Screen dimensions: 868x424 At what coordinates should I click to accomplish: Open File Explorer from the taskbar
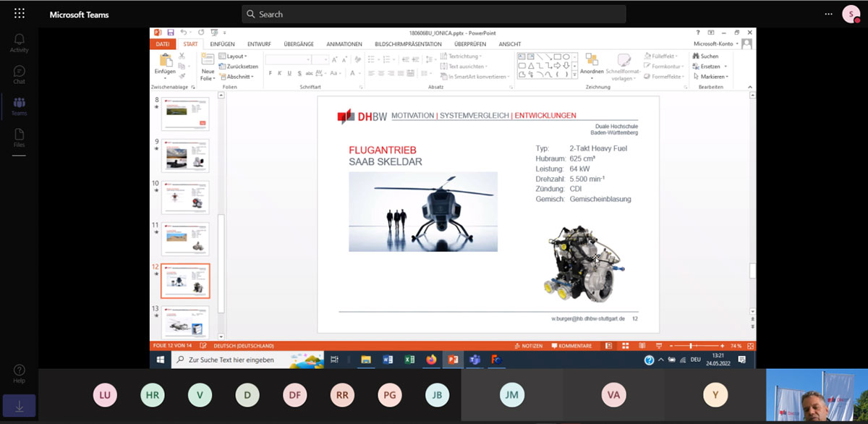coord(365,360)
